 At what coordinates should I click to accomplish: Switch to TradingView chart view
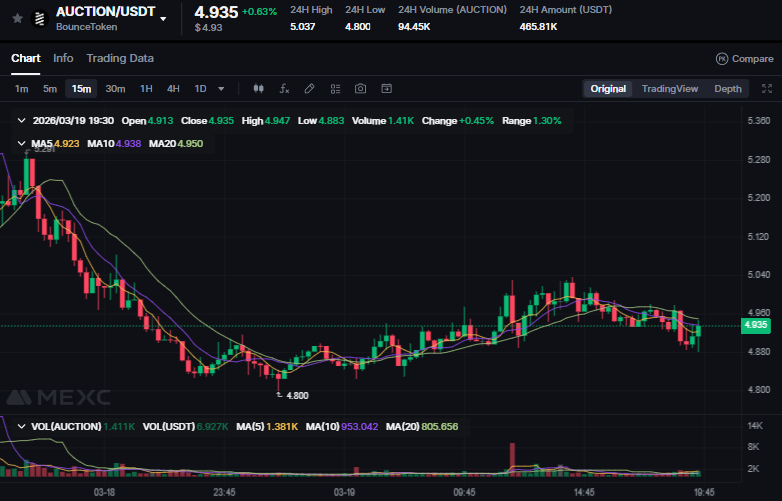click(670, 89)
